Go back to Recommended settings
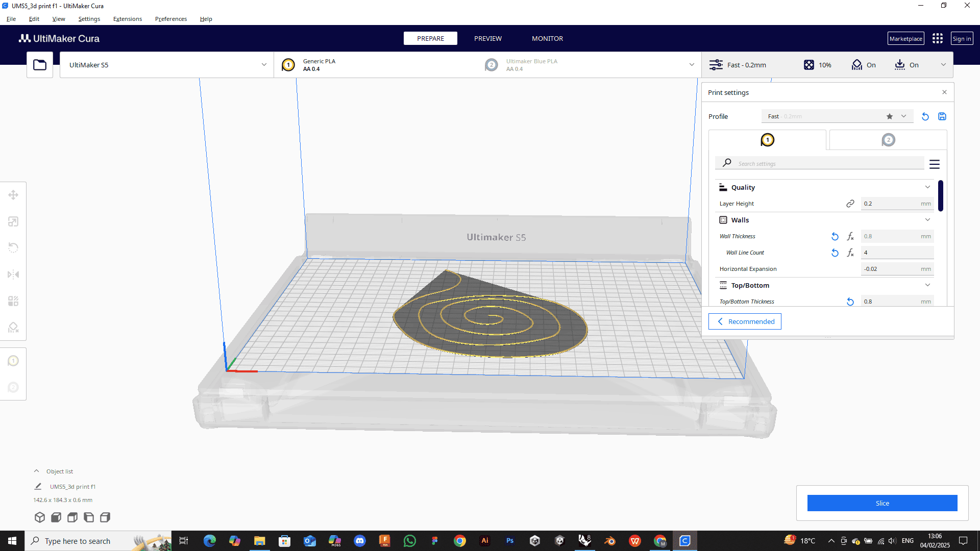The height and width of the screenshot is (551, 980). pos(745,321)
